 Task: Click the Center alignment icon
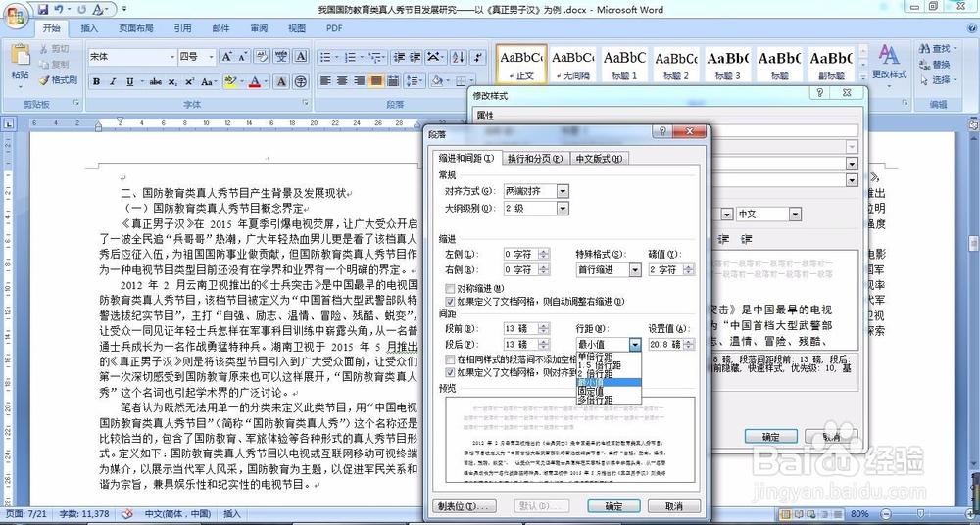(342, 81)
